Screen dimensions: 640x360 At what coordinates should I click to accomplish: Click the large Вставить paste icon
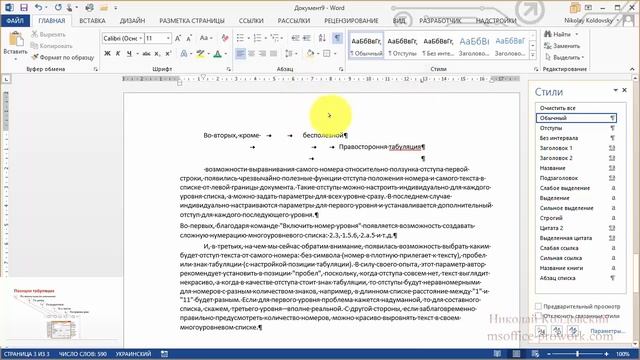tap(16, 39)
